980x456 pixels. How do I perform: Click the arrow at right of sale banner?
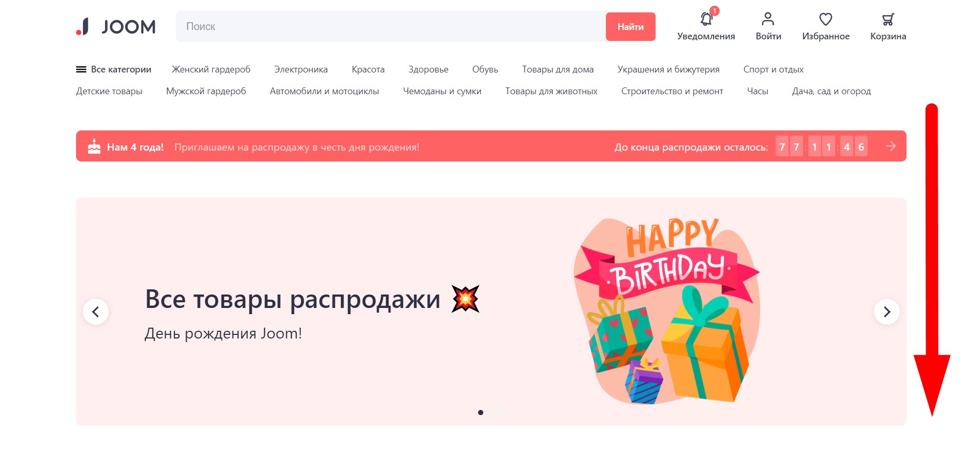pos(890,146)
